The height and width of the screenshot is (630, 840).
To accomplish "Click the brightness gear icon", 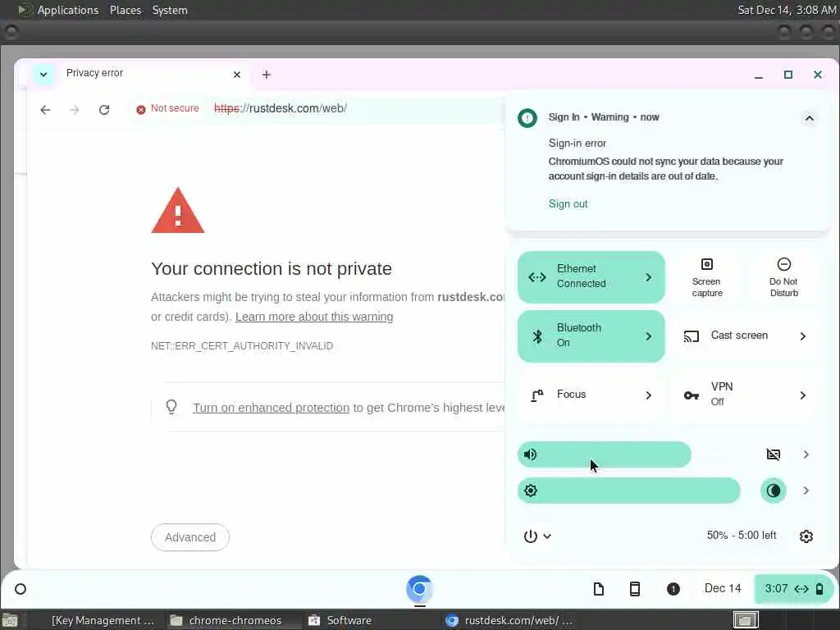I will click(x=531, y=491).
